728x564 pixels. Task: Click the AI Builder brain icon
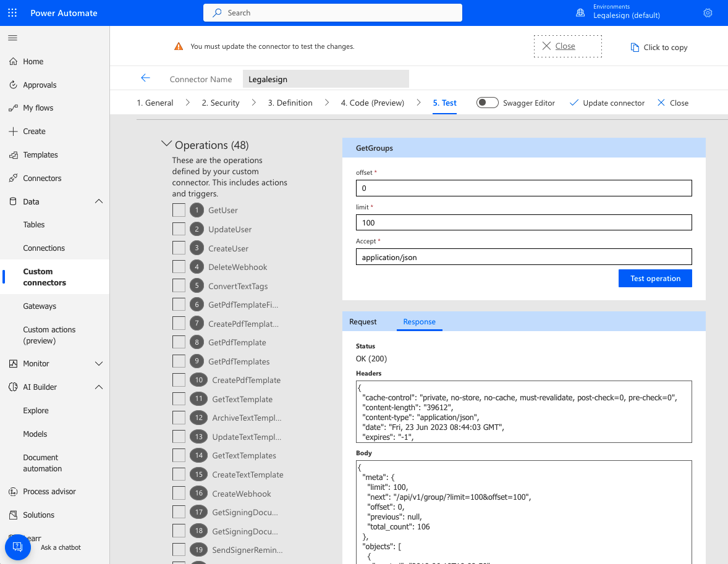click(x=13, y=387)
